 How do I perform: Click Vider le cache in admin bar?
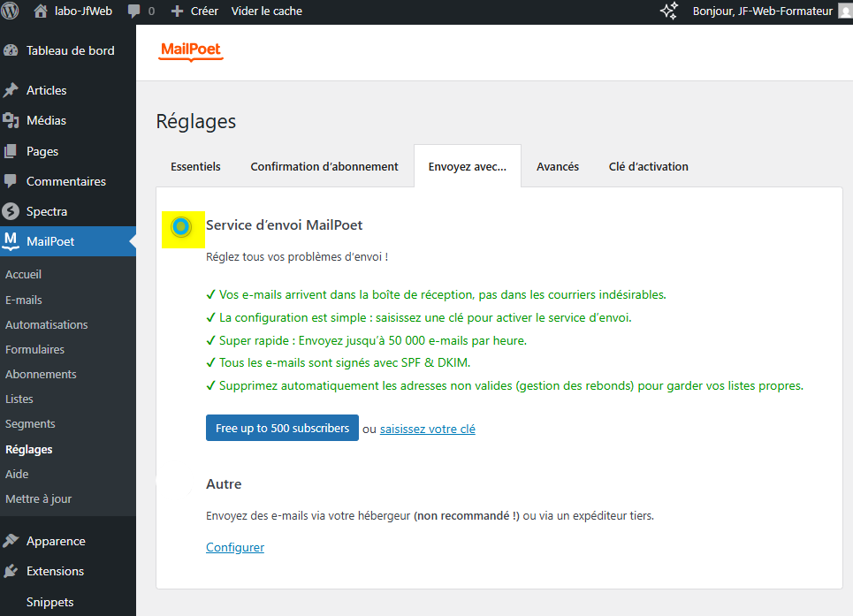267,11
